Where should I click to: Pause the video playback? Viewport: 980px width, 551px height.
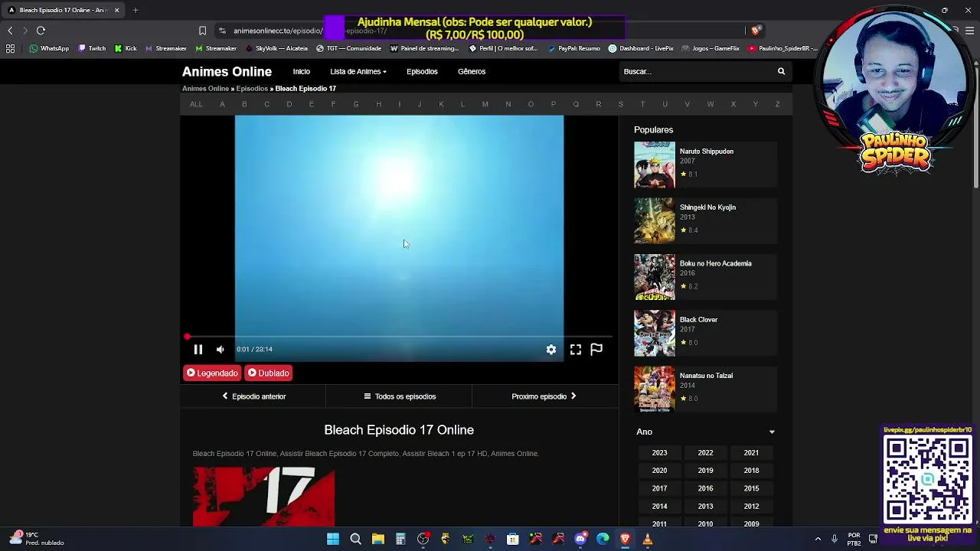click(x=198, y=350)
